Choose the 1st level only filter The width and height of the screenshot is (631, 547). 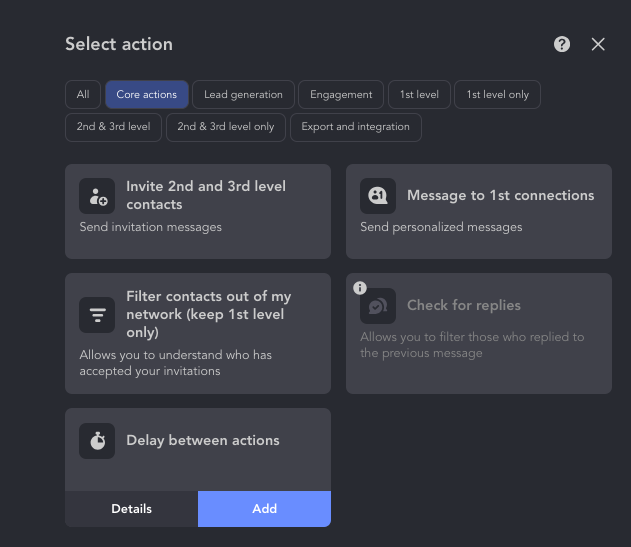498,95
